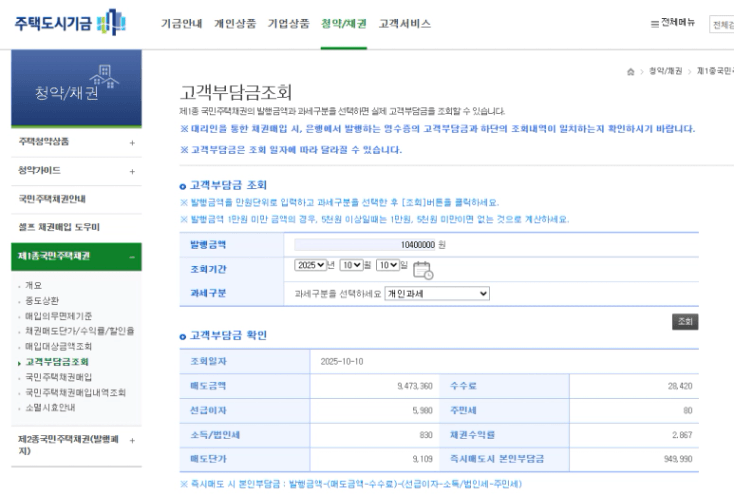
Task: Open 국민주택채권매입내역조회 sidebar link
Action: coord(76,392)
